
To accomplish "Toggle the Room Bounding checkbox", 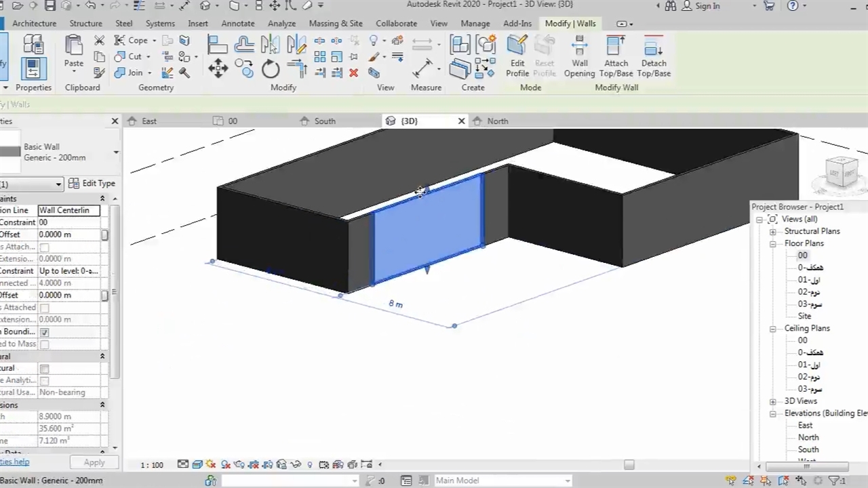I will point(45,332).
